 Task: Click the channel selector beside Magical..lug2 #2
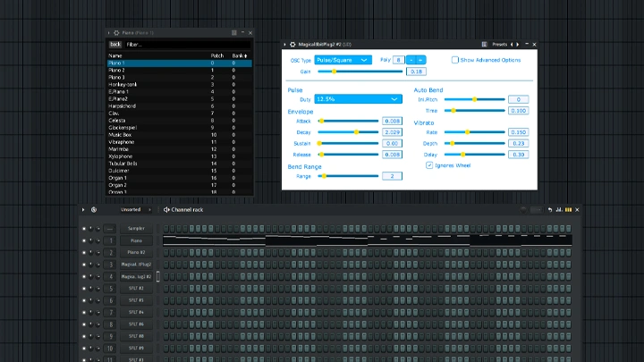point(158,276)
